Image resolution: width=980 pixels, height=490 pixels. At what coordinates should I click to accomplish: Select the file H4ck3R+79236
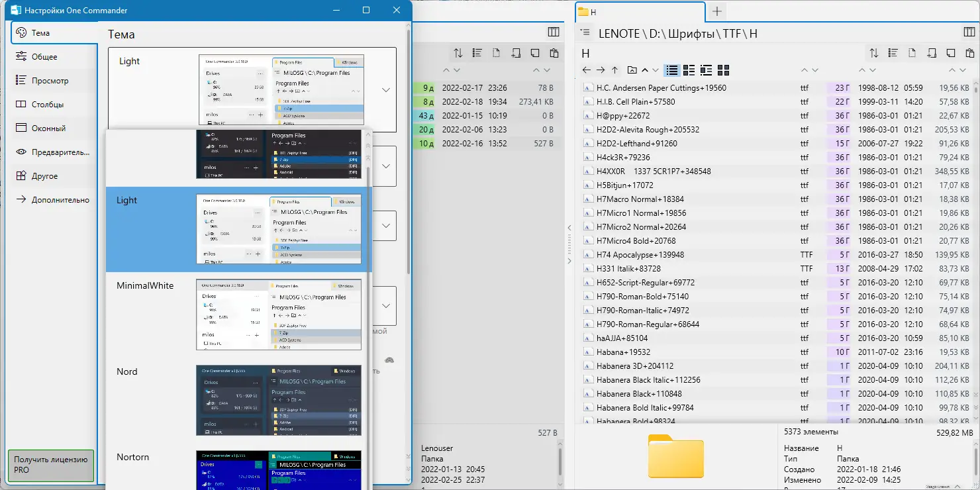click(x=777, y=158)
